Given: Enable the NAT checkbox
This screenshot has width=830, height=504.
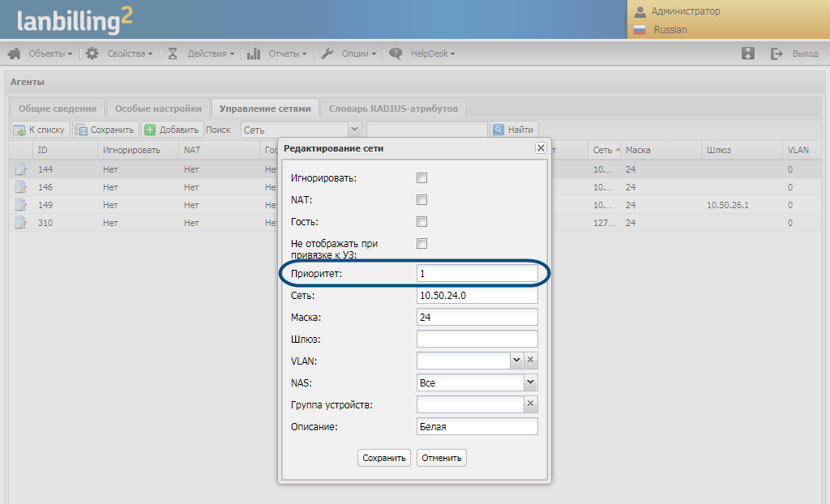Looking at the screenshot, I should click(x=421, y=199).
